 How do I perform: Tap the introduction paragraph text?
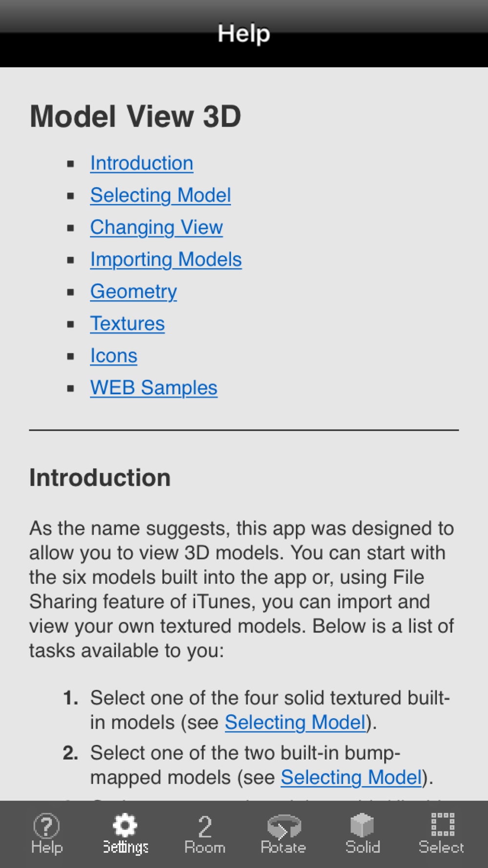[242, 589]
